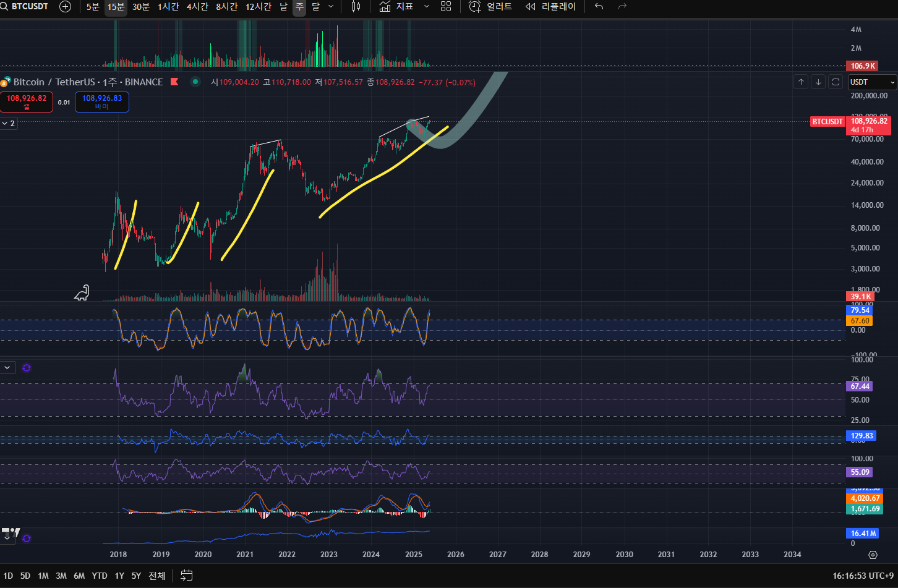Open the USDT currency dropdown
This screenshot has height=588, width=898.
click(x=872, y=82)
